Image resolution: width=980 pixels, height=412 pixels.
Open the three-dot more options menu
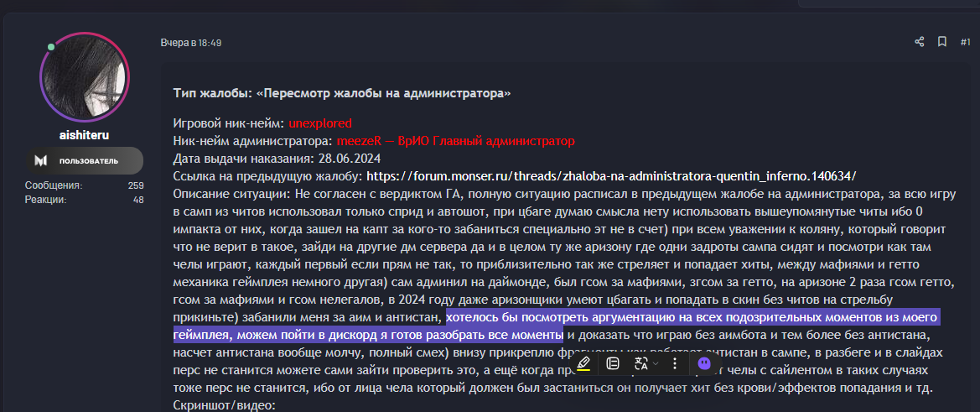click(x=675, y=363)
